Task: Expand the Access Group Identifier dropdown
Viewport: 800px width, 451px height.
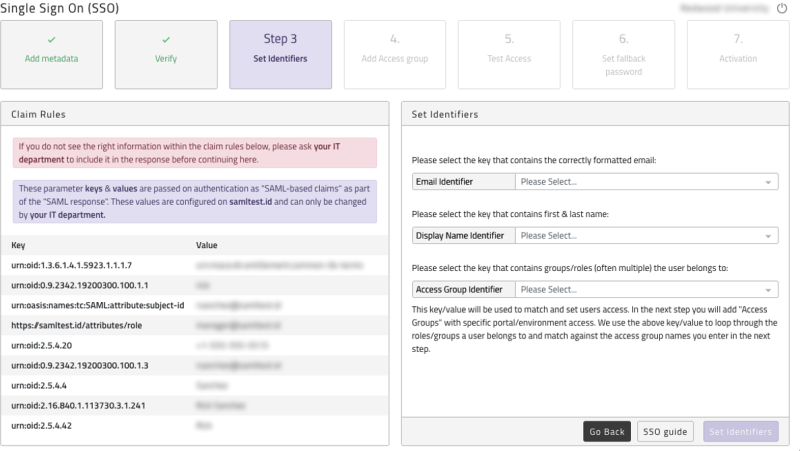Action: tap(646, 290)
